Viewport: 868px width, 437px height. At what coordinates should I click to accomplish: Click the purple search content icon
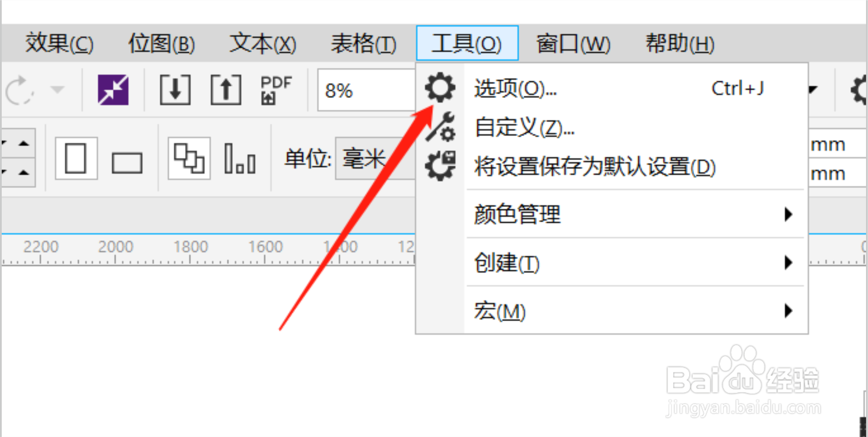[113, 90]
